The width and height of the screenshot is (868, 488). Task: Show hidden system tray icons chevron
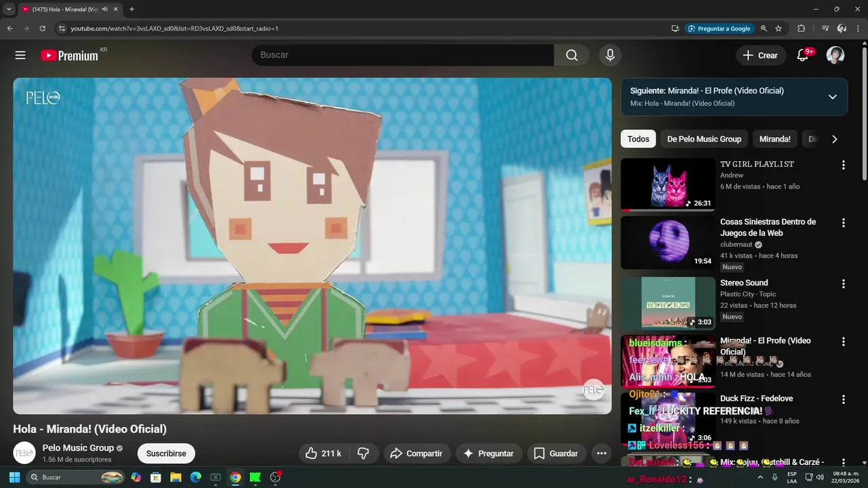760,477
